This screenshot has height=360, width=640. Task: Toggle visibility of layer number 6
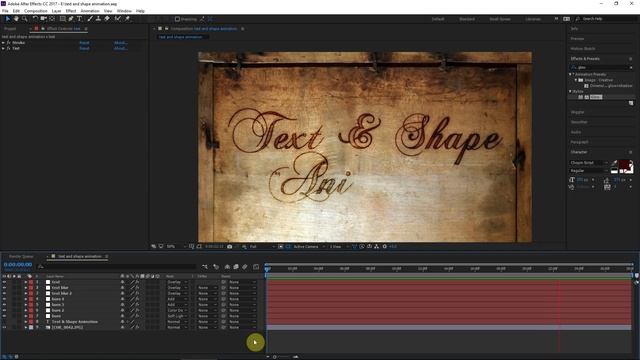(x=4, y=311)
